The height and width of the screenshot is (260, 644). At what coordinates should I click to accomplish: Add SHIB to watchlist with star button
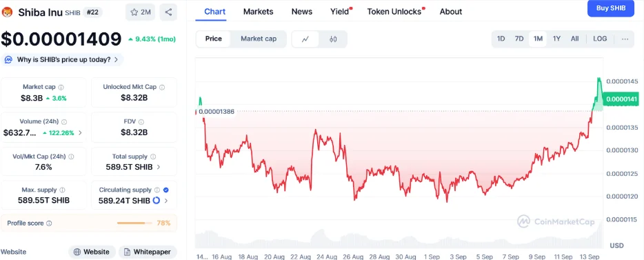point(141,12)
